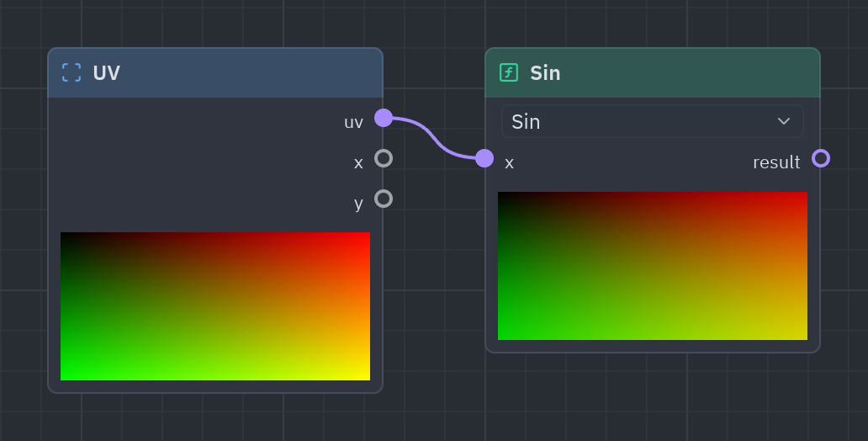Select the Sin node by its header title
The height and width of the screenshot is (441, 868).
click(545, 73)
